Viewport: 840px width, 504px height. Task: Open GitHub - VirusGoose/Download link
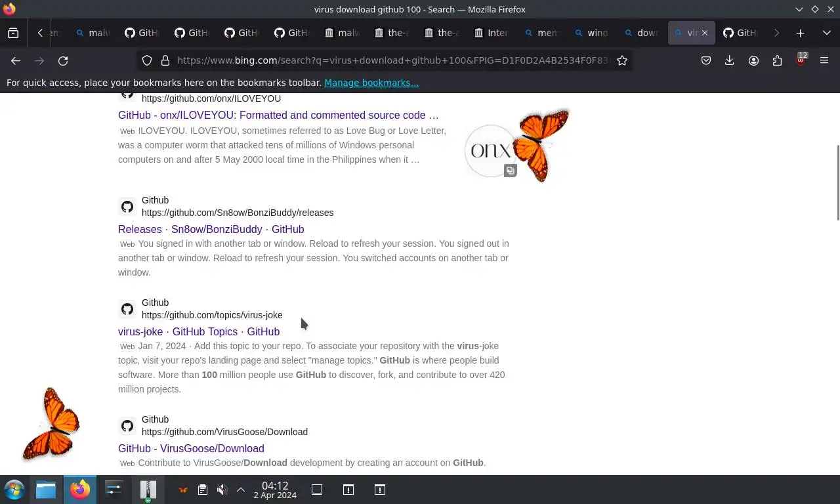coord(191,448)
